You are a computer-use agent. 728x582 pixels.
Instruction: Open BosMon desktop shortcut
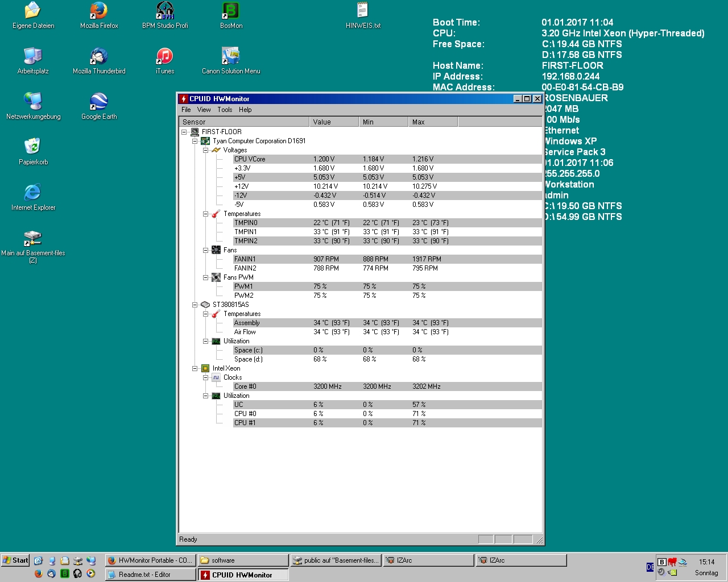(x=231, y=15)
